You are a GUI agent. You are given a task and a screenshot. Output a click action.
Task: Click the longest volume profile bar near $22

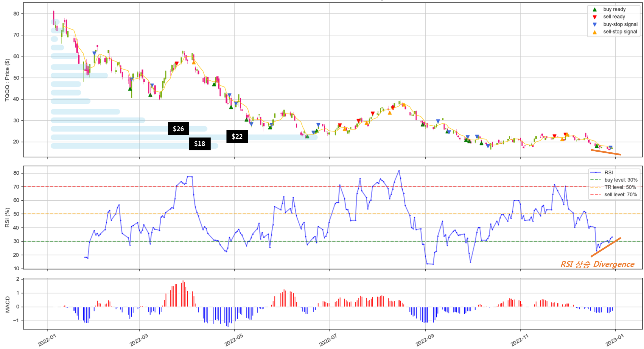click(x=184, y=137)
